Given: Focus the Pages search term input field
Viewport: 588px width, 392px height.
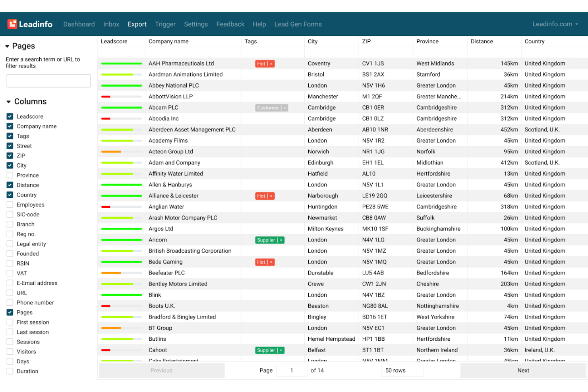Looking at the screenshot, I should point(48,81).
